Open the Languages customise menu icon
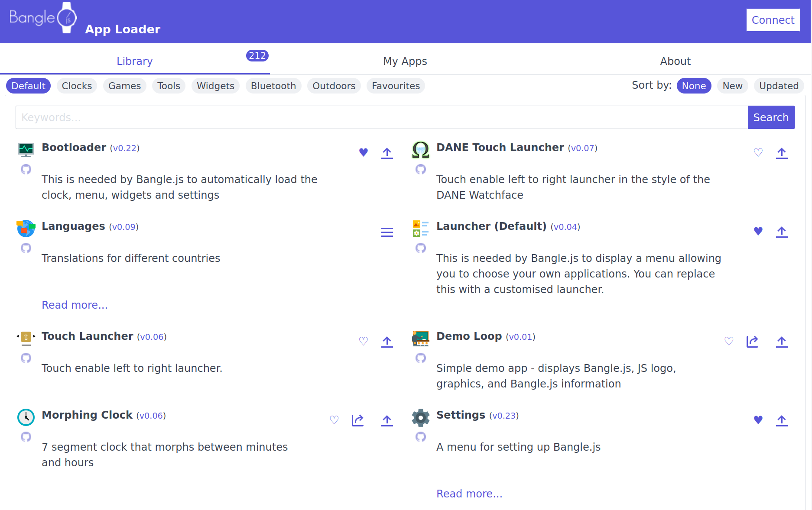 [387, 232]
